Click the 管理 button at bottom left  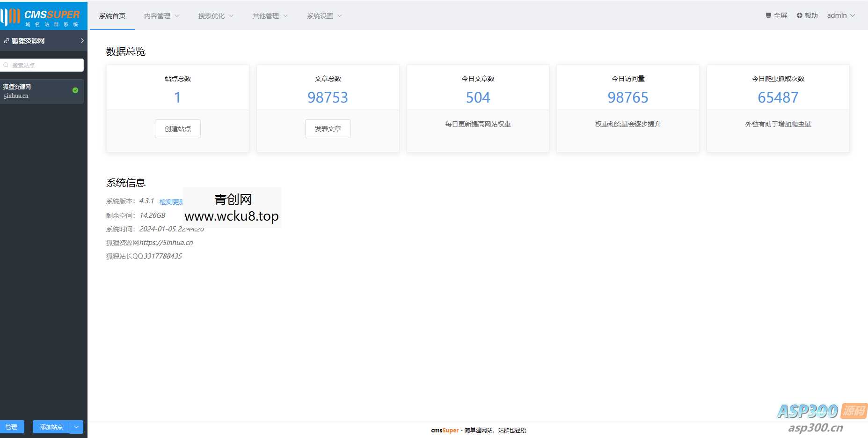click(12, 427)
